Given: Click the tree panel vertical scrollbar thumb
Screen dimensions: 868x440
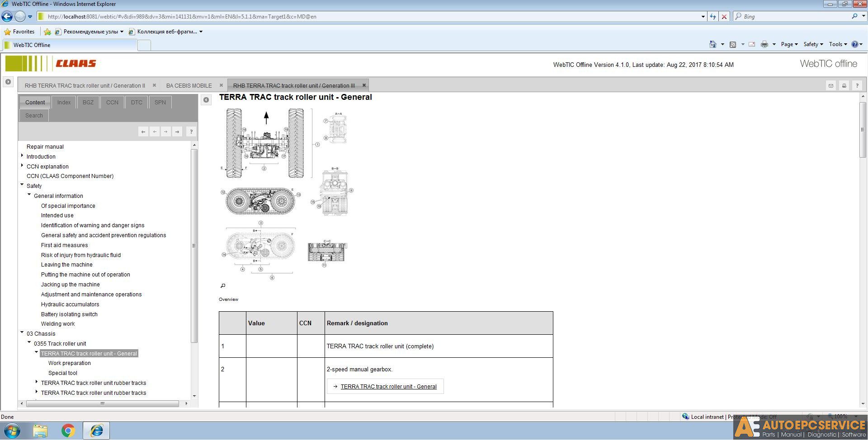Looking at the screenshot, I should [x=194, y=245].
